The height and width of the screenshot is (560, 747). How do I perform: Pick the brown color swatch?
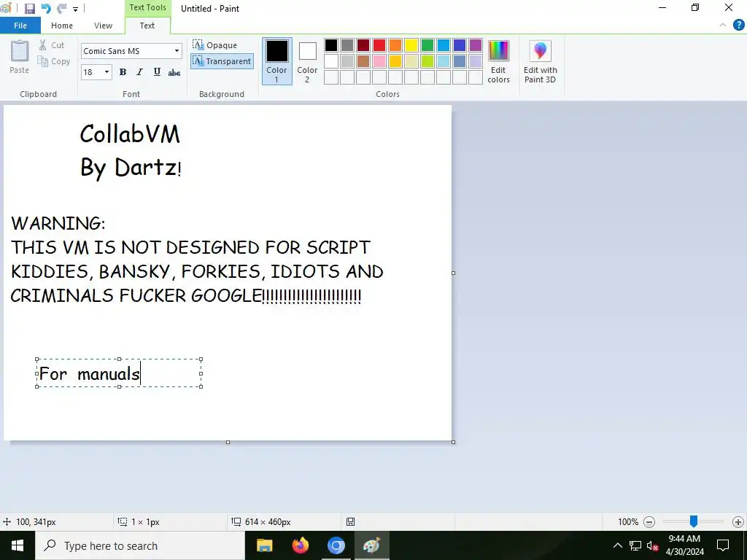(x=363, y=61)
